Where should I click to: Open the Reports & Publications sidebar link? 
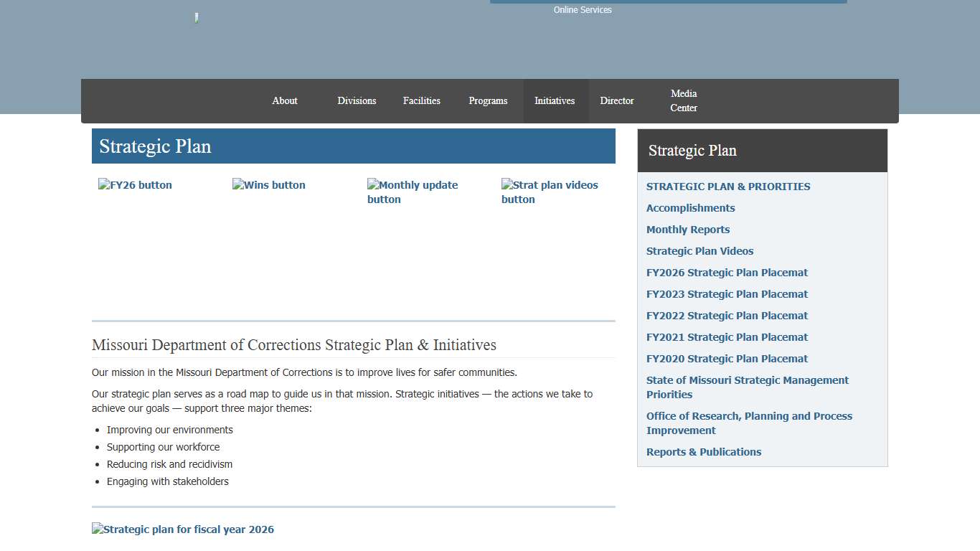point(703,451)
